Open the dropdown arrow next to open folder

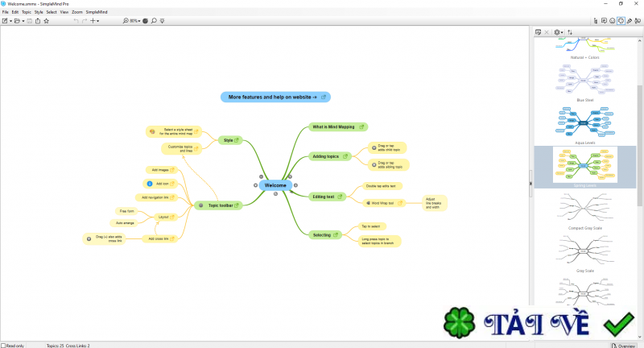(23, 21)
